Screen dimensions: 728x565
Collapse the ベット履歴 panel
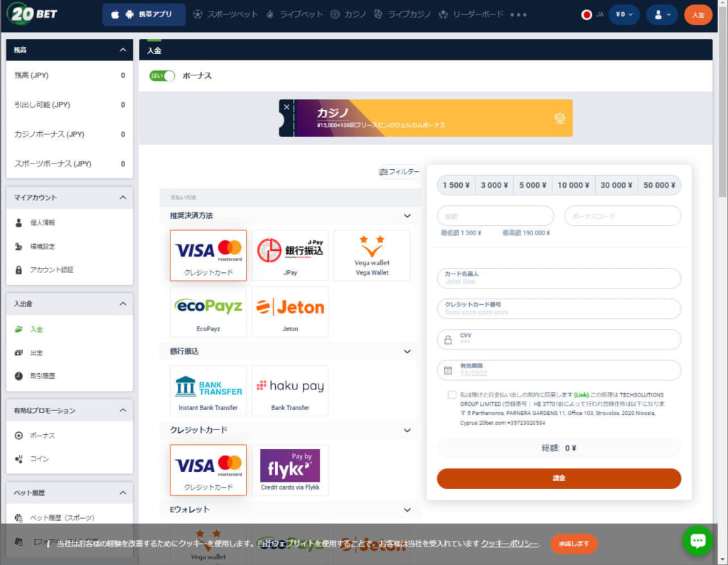pyautogui.click(x=122, y=493)
